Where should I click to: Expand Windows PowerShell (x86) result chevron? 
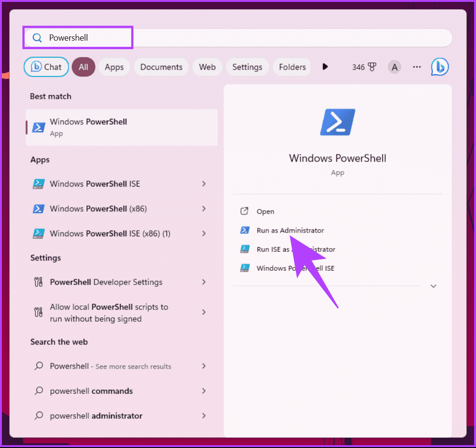pyautogui.click(x=204, y=209)
